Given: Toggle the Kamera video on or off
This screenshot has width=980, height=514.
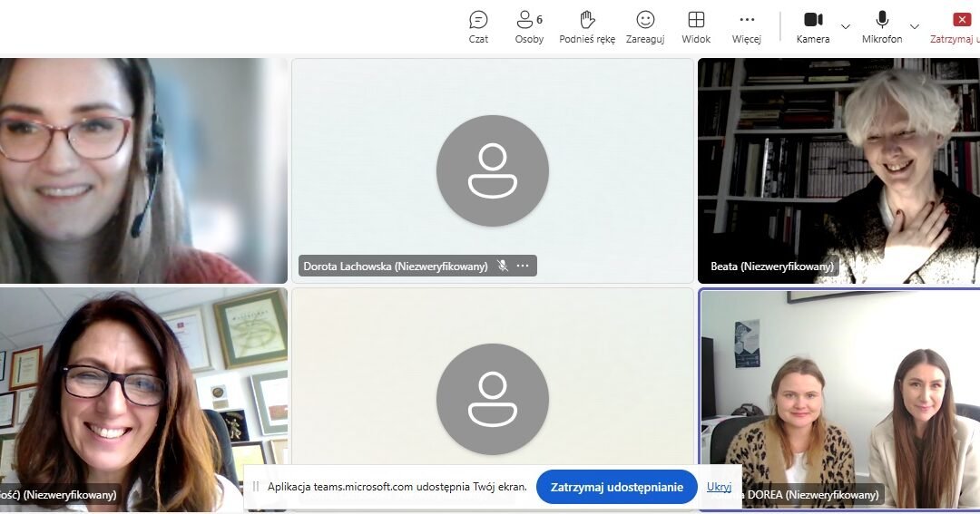Looking at the screenshot, I should pos(813,27).
